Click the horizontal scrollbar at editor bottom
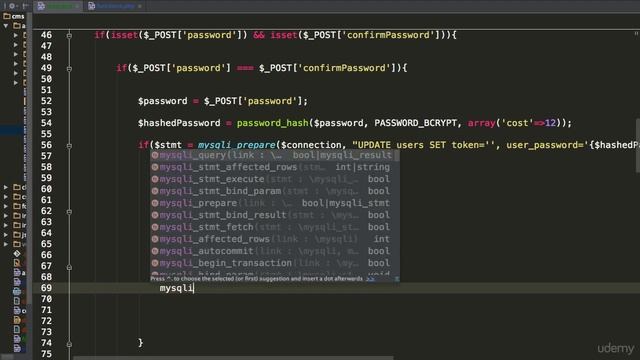Viewport: 640px width, 360px height. click(233, 358)
